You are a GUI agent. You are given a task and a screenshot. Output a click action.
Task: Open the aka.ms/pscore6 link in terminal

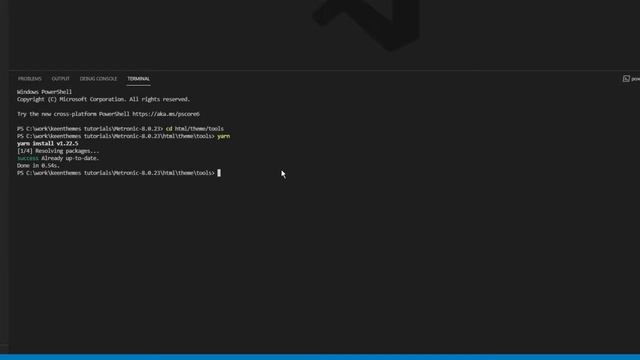(166, 114)
